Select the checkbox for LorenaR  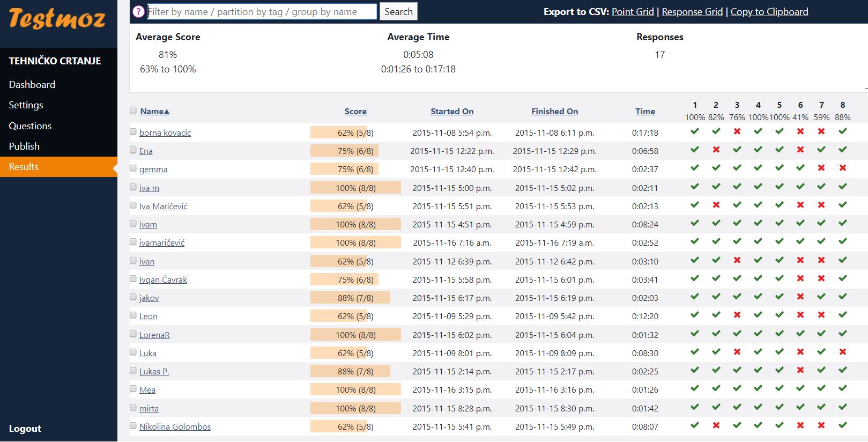pos(133,334)
